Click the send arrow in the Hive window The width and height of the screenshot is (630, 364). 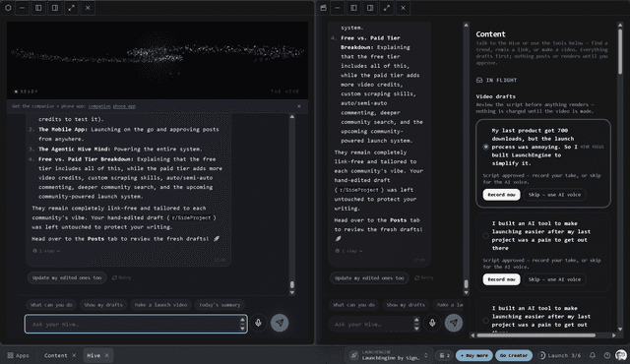coord(280,323)
